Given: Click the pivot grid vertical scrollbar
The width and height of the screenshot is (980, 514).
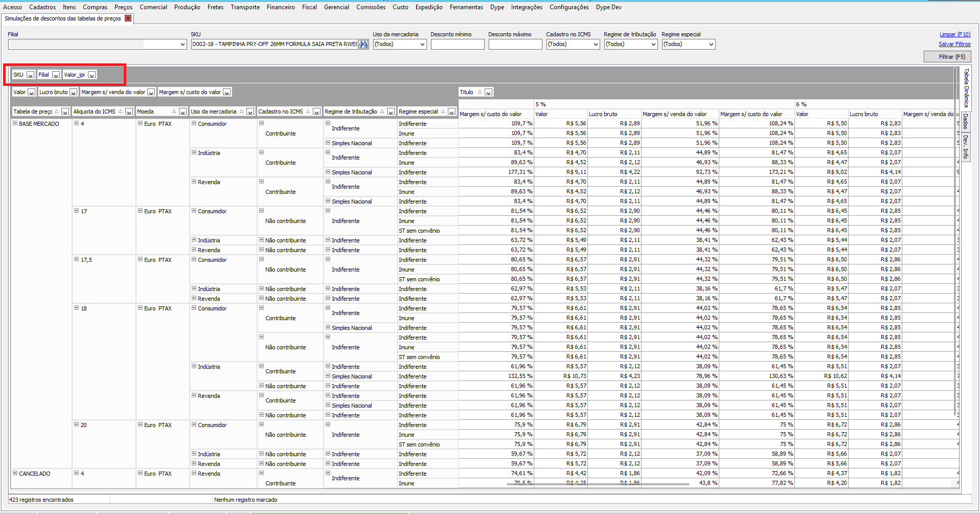Looking at the screenshot, I should [955, 240].
